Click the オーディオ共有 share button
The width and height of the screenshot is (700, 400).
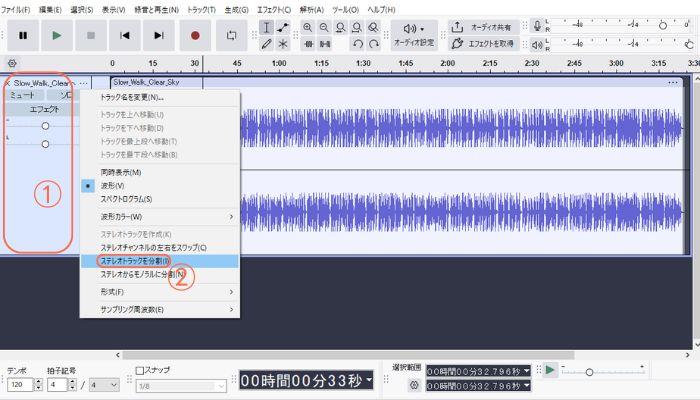pos(482,27)
